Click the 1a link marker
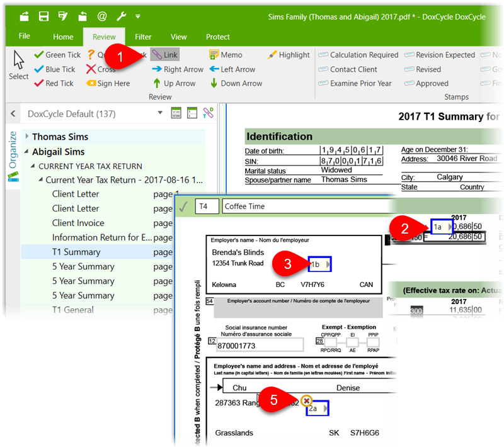The image size is (504, 447). (x=442, y=227)
